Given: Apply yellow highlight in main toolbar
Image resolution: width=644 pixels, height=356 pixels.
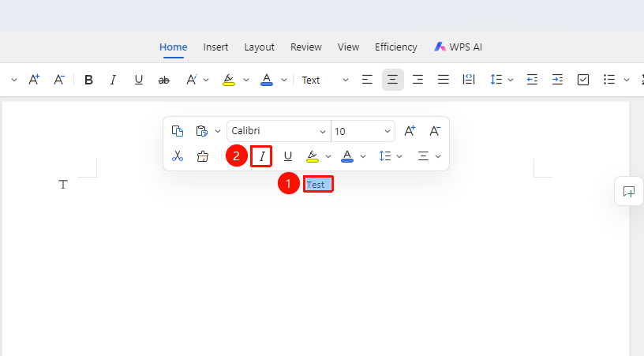Looking at the screenshot, I should (x=229, y=80).
